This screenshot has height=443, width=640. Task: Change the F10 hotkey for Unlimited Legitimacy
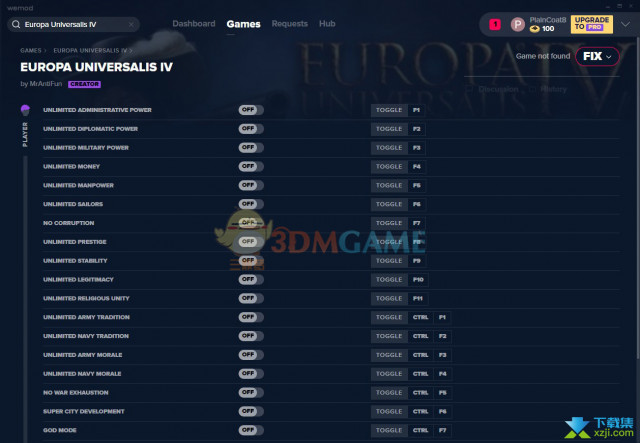click(418, 279)
